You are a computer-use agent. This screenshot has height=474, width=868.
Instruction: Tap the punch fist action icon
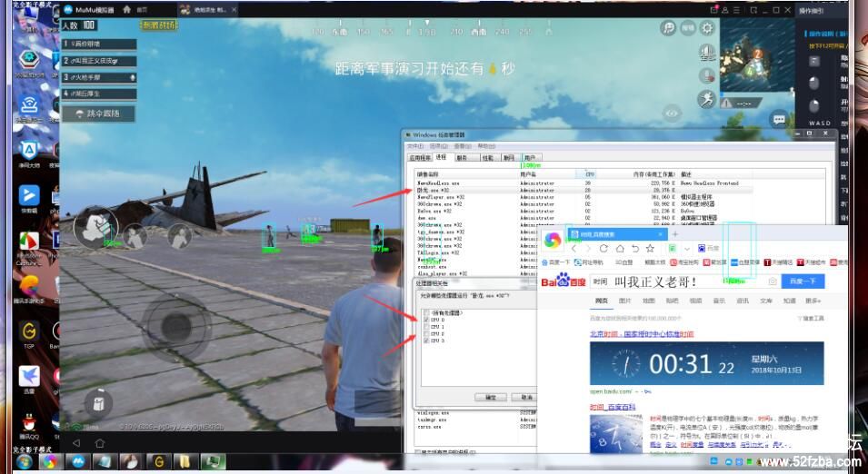pos(95,226)
